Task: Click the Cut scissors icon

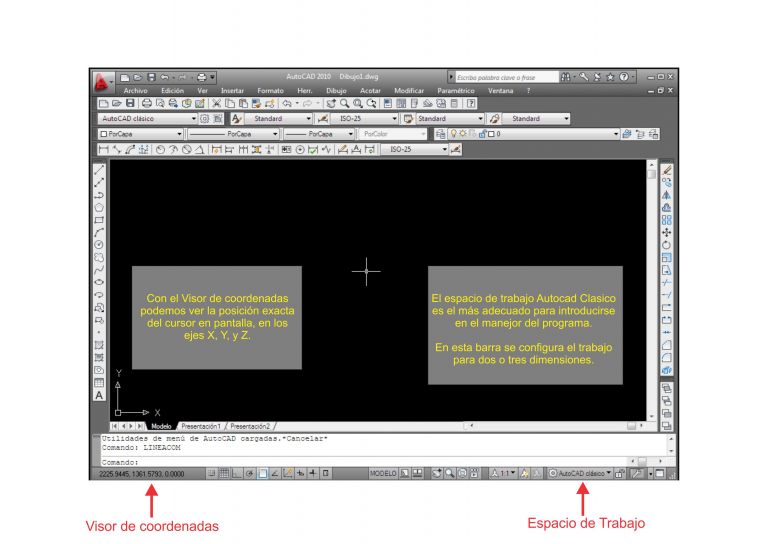Action: click(216, 103)
